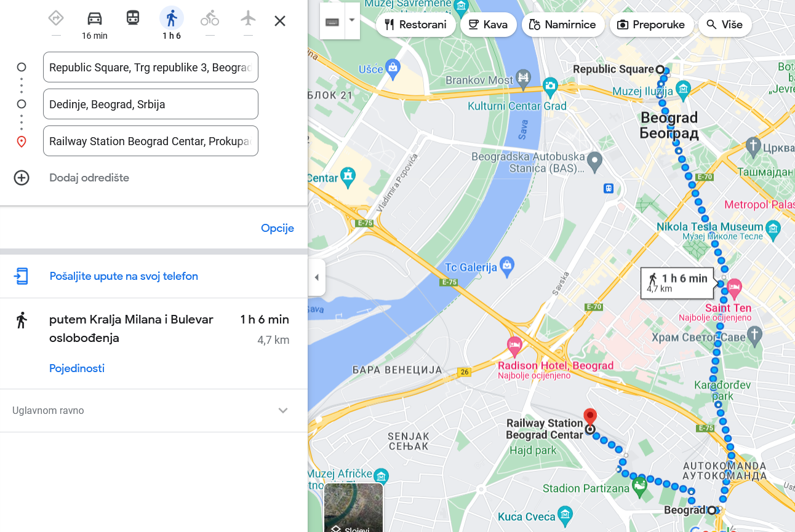Collapse the side panel arrow

(x=316, y=277)
